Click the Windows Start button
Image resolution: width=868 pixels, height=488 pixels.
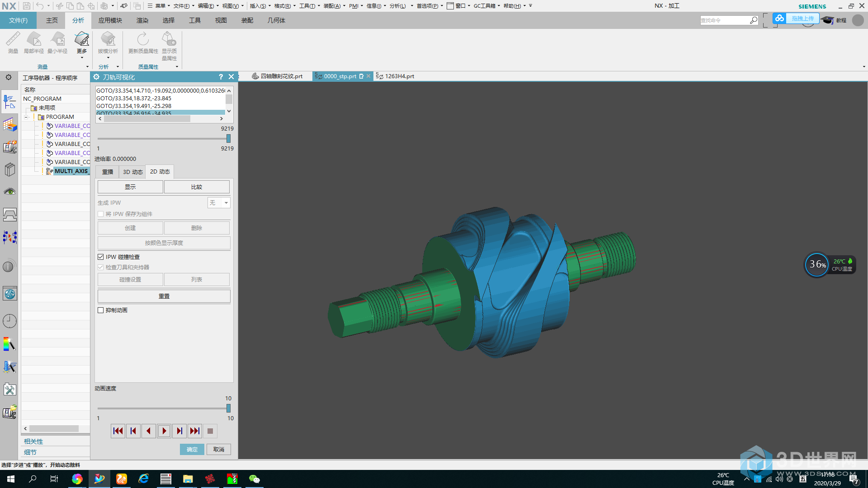click(x=11, y=479)
